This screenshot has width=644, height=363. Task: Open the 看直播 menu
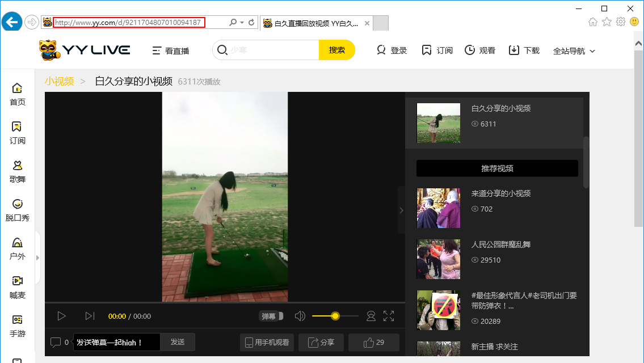(x=171, y=50)
